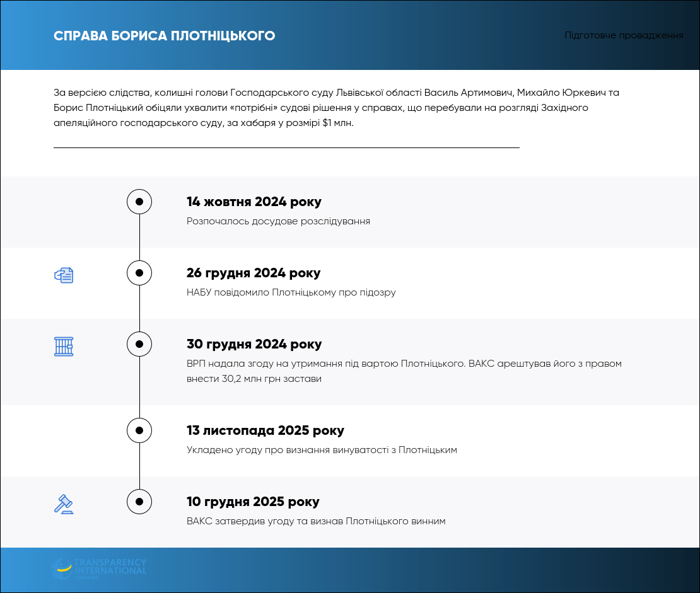This screenshot has height=593, width=700.
Task: Click description about ВРП надала згоду
Action: [404, 371]
